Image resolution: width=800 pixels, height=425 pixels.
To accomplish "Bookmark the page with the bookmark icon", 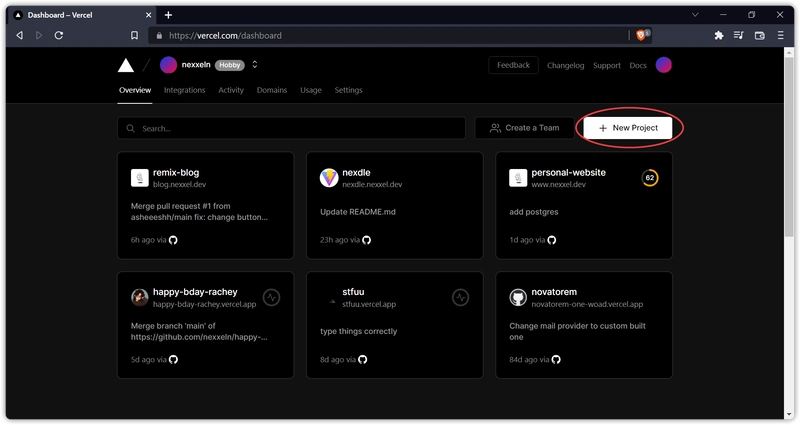I will pos(134,35).
